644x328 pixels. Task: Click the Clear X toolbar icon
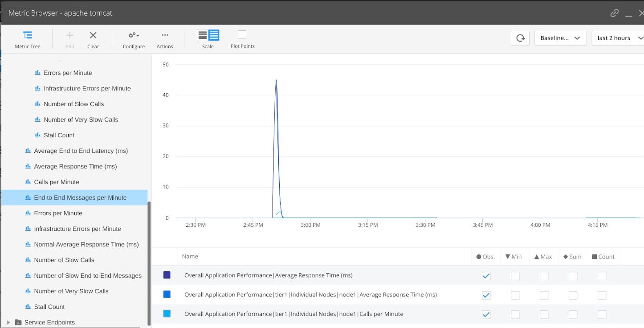click(x=93, y=35)
